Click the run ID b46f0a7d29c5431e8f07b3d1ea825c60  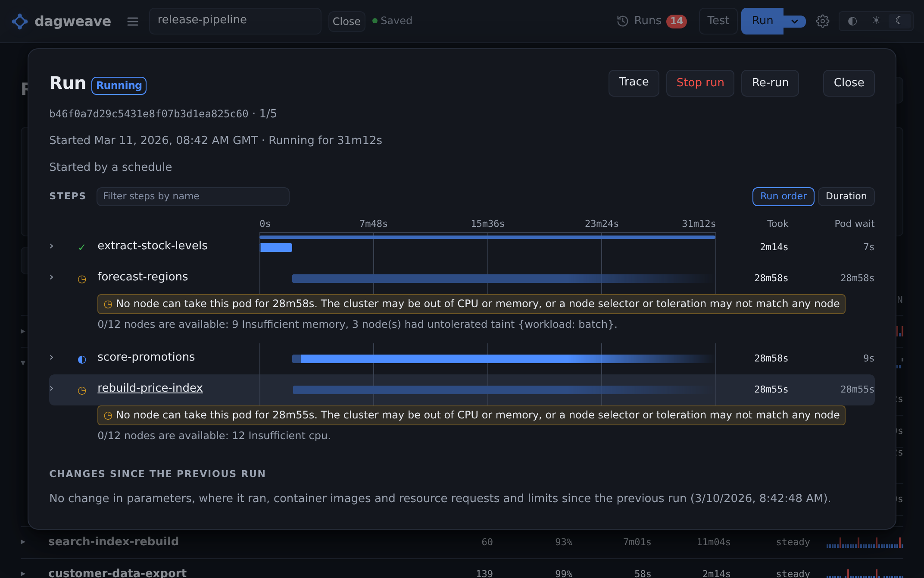tap(149, 114)
